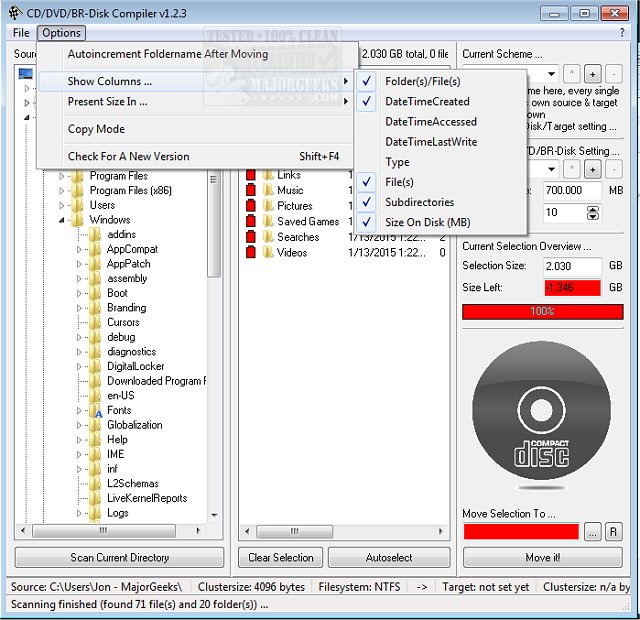Click the tree scroll down arrow

click(214, 515)
